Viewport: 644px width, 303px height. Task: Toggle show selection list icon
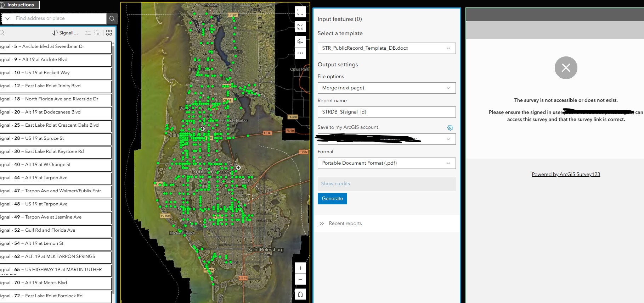[88, 33]
